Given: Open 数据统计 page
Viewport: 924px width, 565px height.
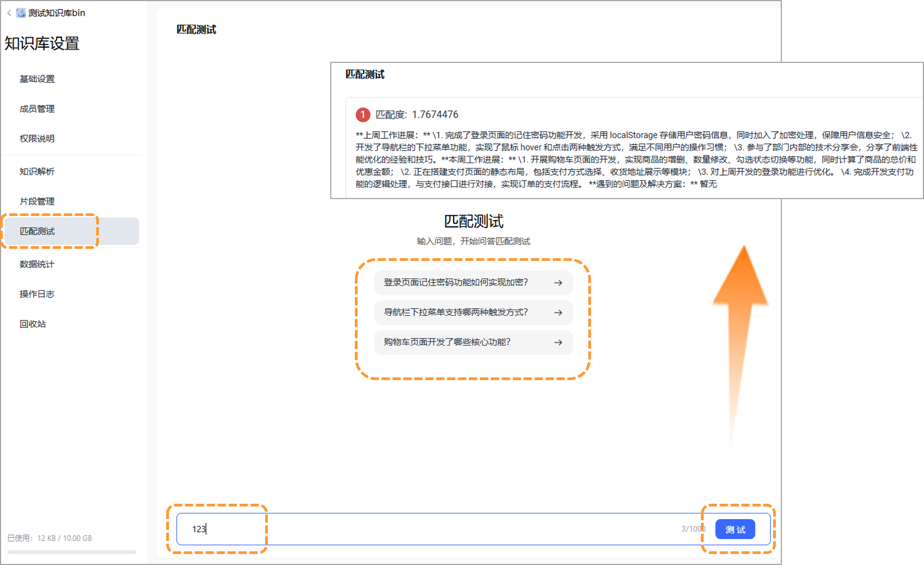Looking at the screenshot, I should [x=37, y=264].
